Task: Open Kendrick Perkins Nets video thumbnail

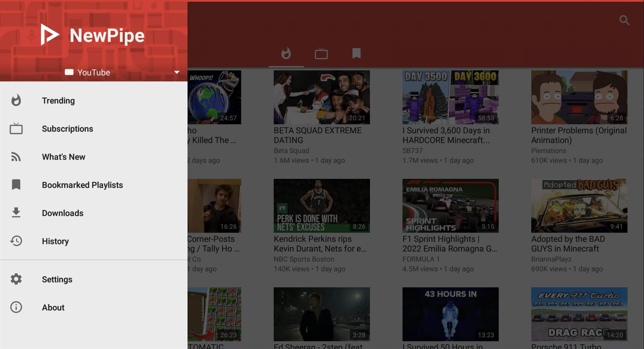Action: tap(321, 206)
